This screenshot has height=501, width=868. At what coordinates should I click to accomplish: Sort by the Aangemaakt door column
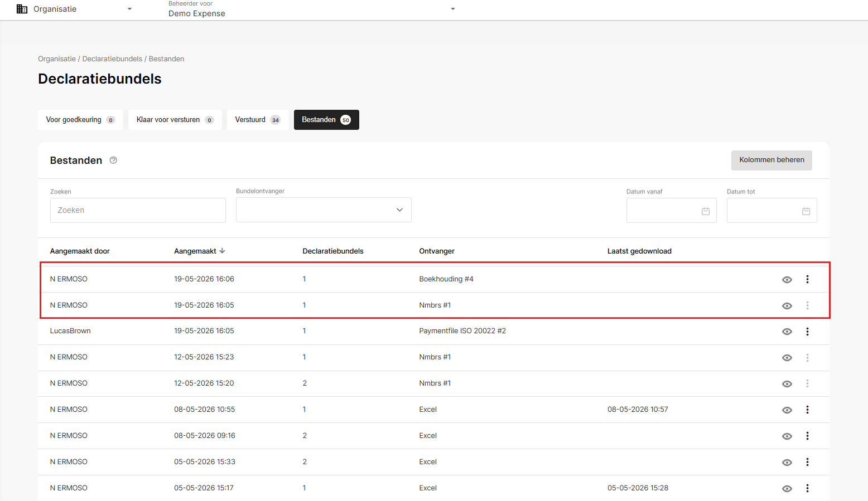(x=80, y=251)
